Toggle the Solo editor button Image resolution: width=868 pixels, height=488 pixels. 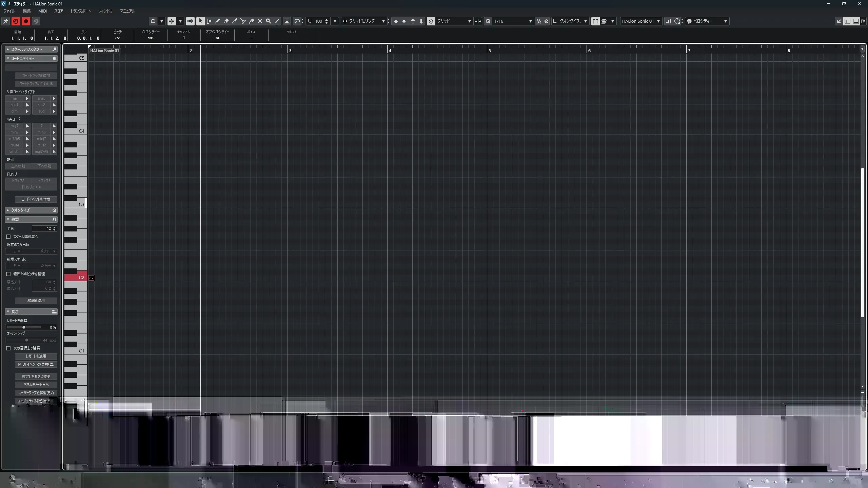pos(16,21)
